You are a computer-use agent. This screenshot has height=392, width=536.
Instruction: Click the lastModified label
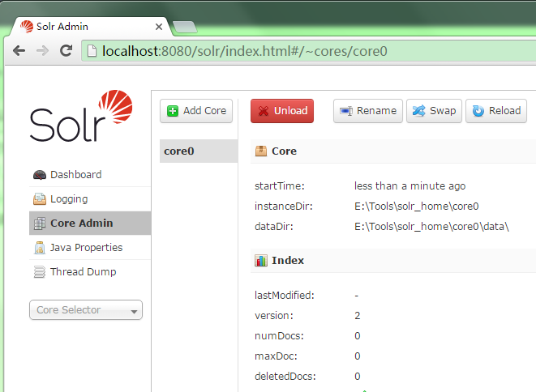click(285, 296)
